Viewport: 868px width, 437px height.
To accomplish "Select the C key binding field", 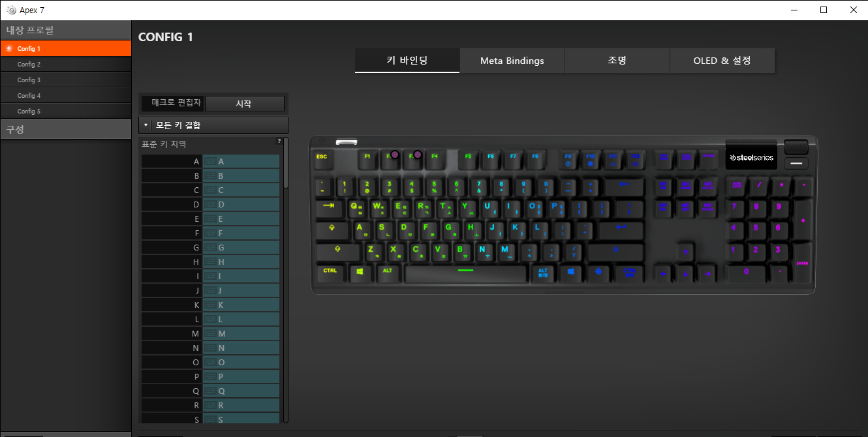I will point(241,190).
